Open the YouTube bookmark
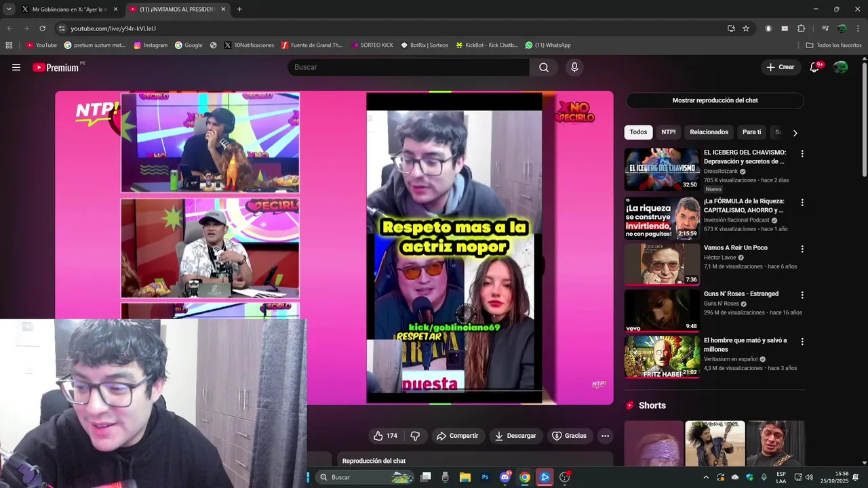Viewport: 868px width, 488px height. coord(41,45)
